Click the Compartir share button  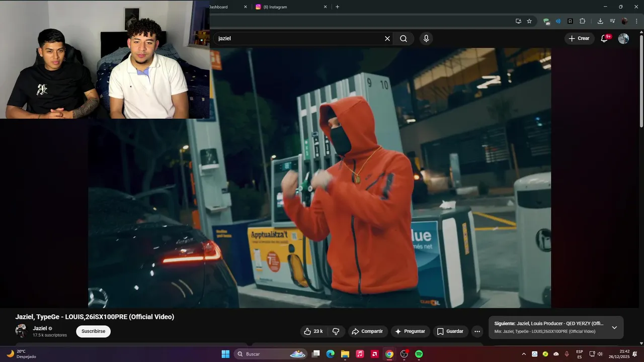pos(367,331)
